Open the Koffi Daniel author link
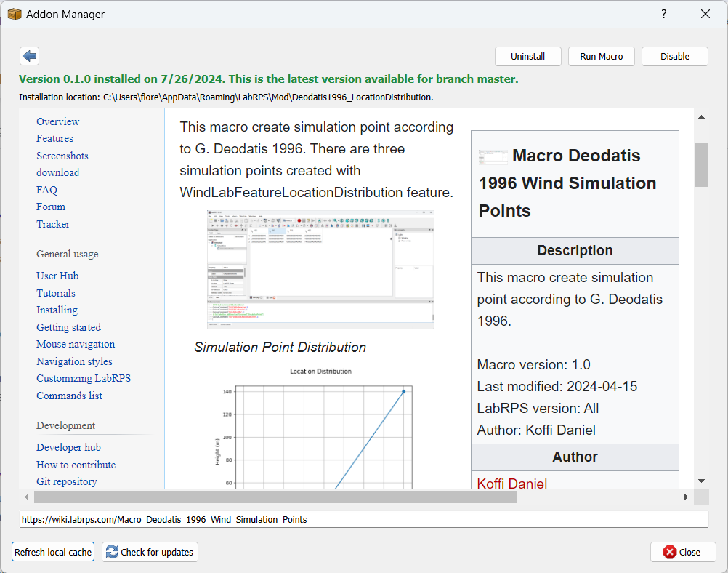Screen dimensions: 728x573 pos(512,484)
